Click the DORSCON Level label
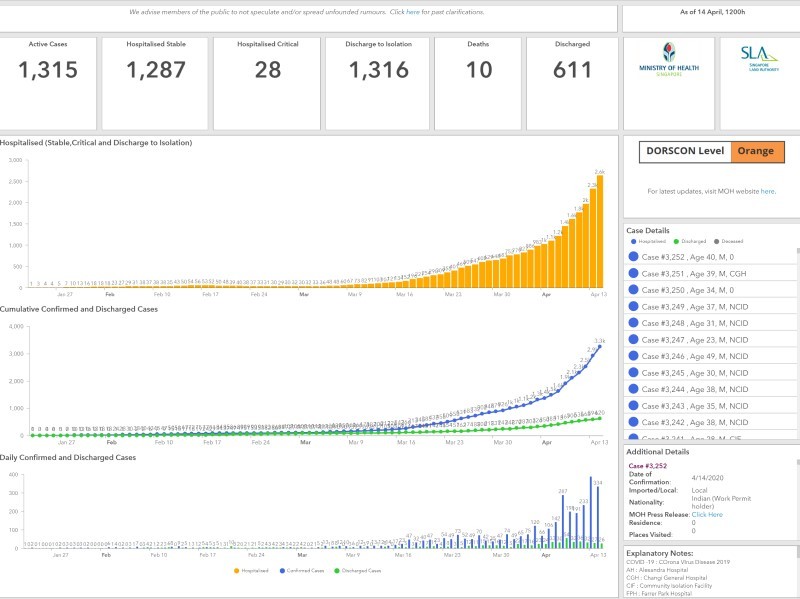 (x=685, y=151)
